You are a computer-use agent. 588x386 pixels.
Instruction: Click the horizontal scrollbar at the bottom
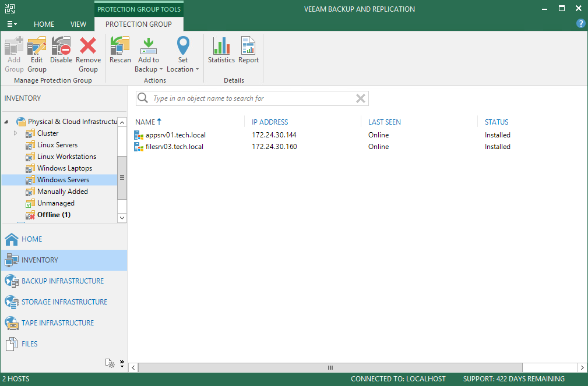coord(330,368)
